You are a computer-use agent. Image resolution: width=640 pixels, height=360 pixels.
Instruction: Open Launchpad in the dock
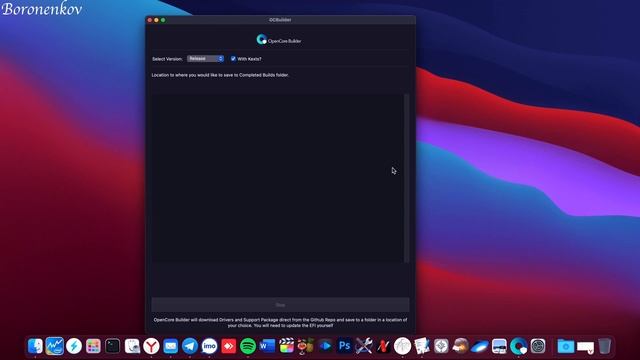tap(93, 346)
